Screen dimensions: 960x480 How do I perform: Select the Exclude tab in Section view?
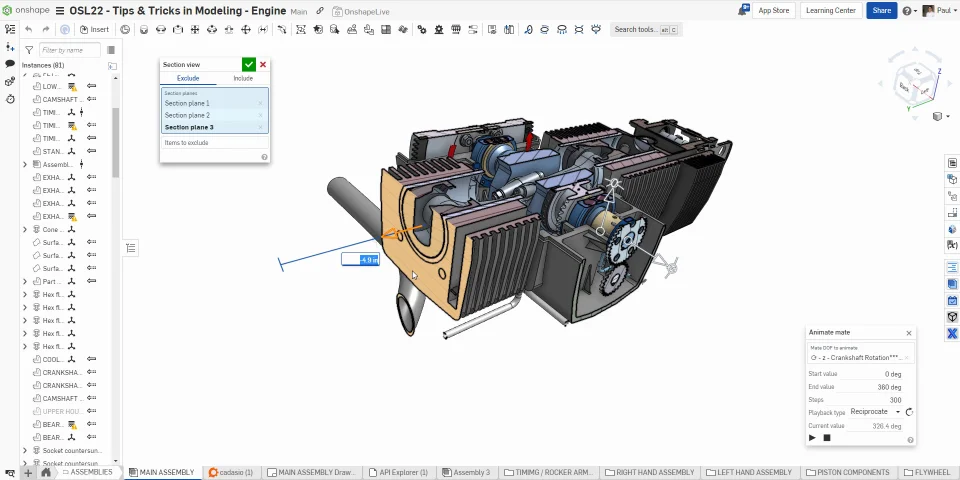188,78
